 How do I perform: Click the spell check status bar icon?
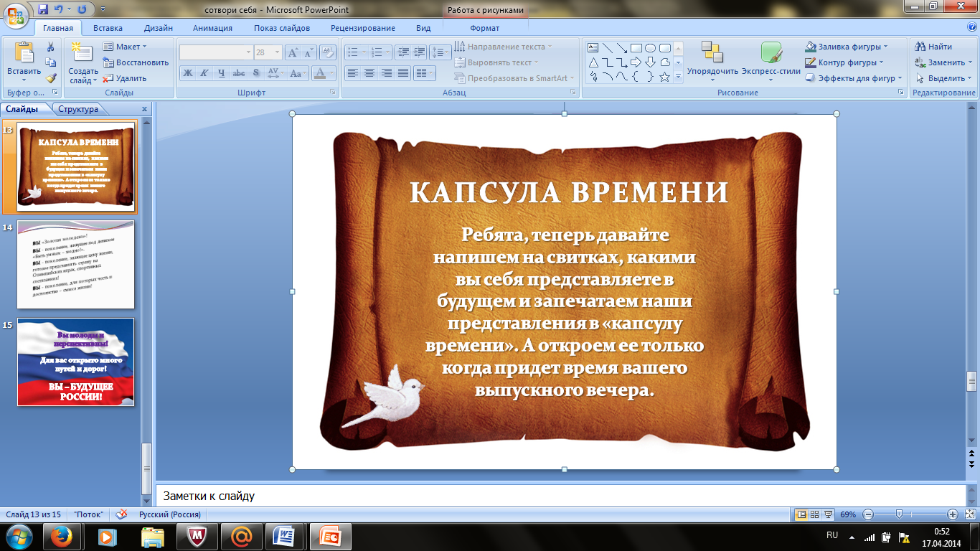point(122,514)
